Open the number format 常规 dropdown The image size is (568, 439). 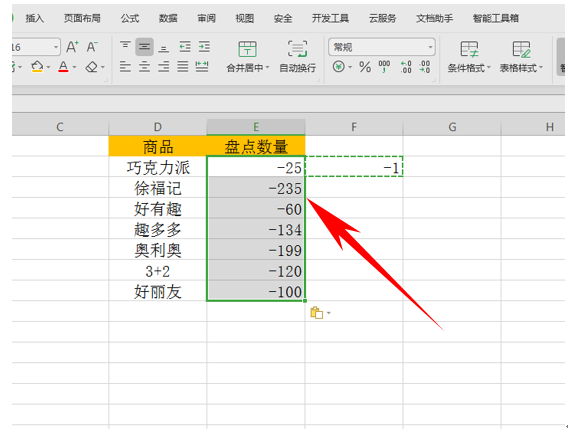tap(381, 47)
